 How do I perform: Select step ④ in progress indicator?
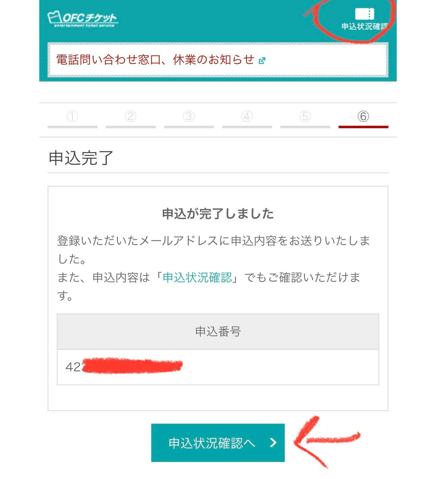(247, 116)
